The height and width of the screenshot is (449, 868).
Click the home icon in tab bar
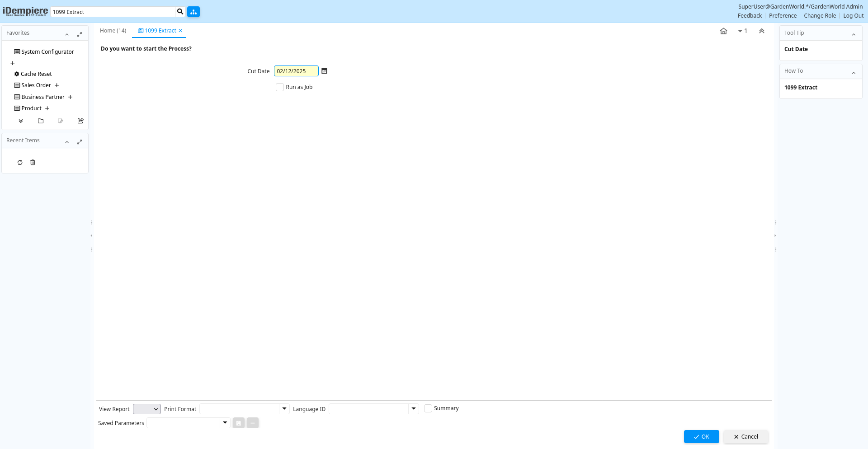723,31
